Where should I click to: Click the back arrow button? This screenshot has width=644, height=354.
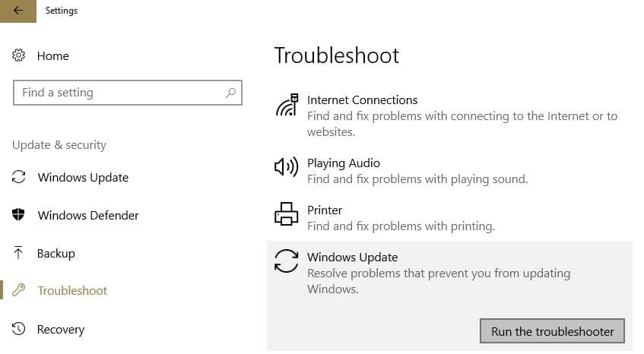coord(18,11)
